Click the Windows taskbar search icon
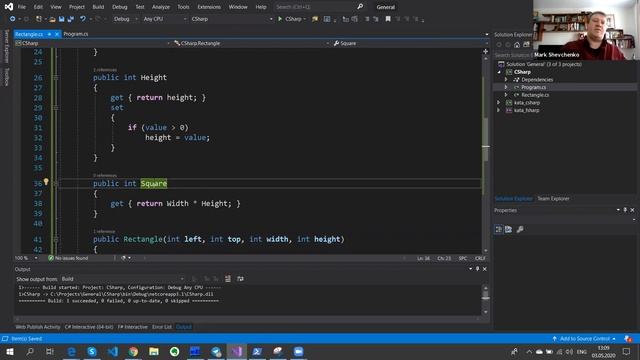This screenshot has width=640, height=360. (x=30, y=351)
